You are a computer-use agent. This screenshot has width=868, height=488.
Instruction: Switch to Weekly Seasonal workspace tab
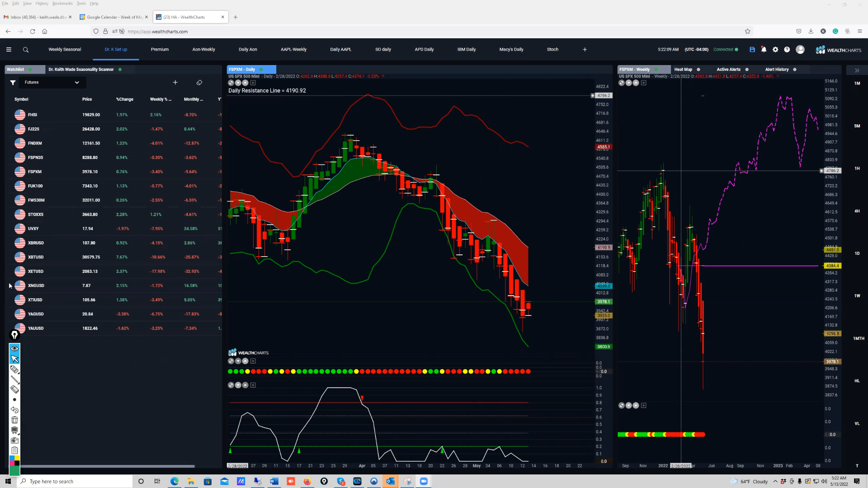(65, 50)
